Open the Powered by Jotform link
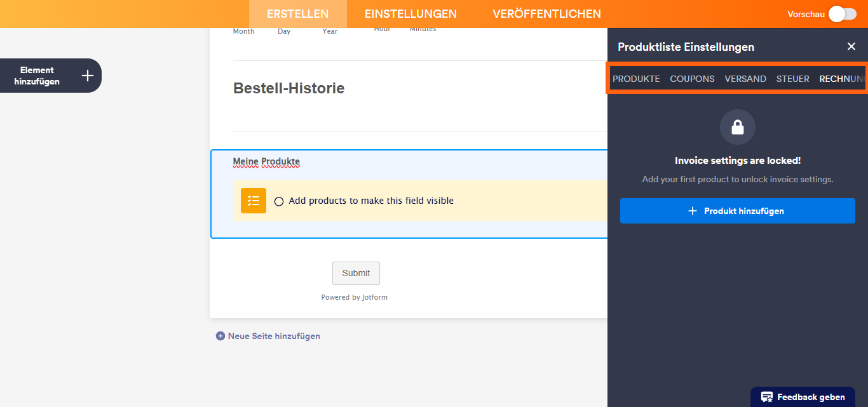 pos(354,297)
